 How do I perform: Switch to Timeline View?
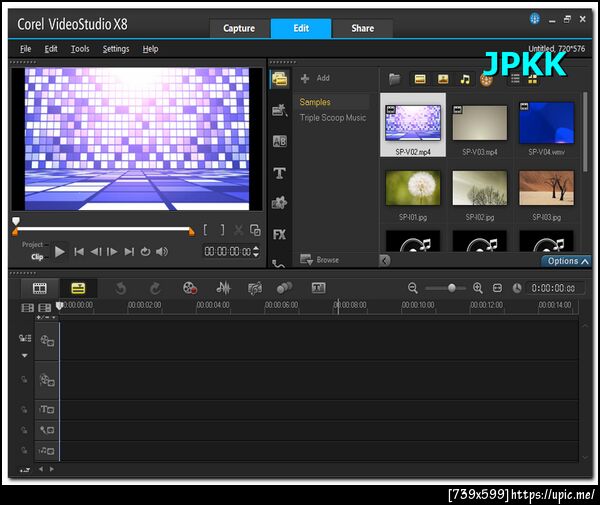pos(78,288)
